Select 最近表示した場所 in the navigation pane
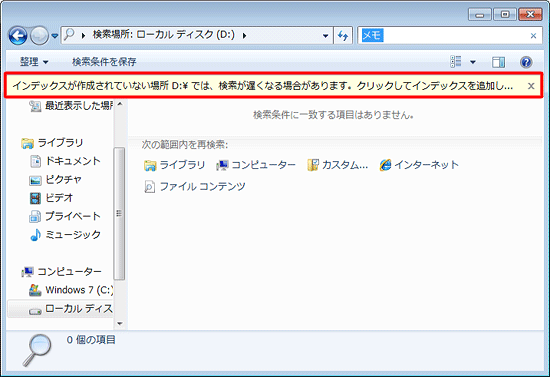Screen dimensions: 550x377 [71, 106]
